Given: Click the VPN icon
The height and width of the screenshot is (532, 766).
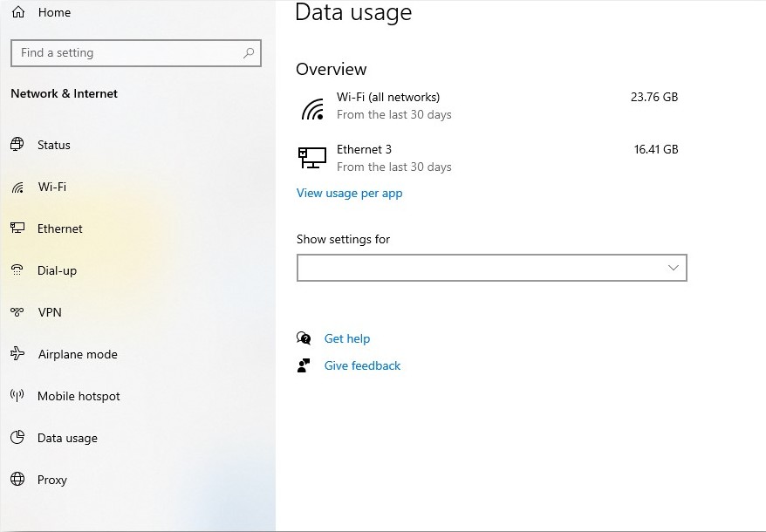Looking at the screenshot, I should point(17,312).
